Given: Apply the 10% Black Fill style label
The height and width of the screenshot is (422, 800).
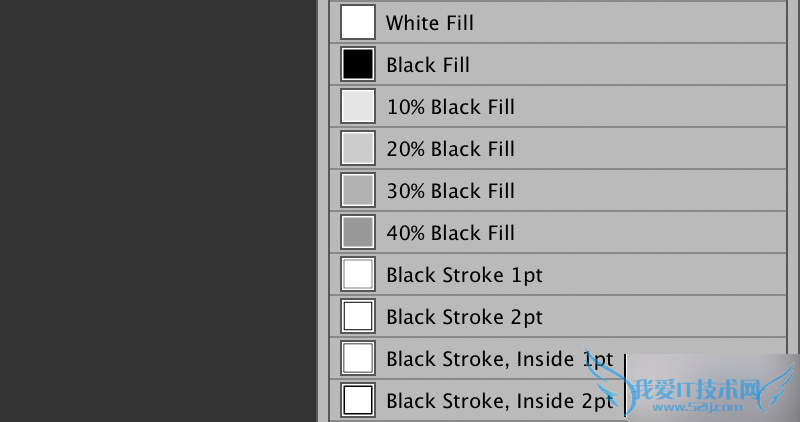Looking at the screenshot, I should tap(450, 107).
